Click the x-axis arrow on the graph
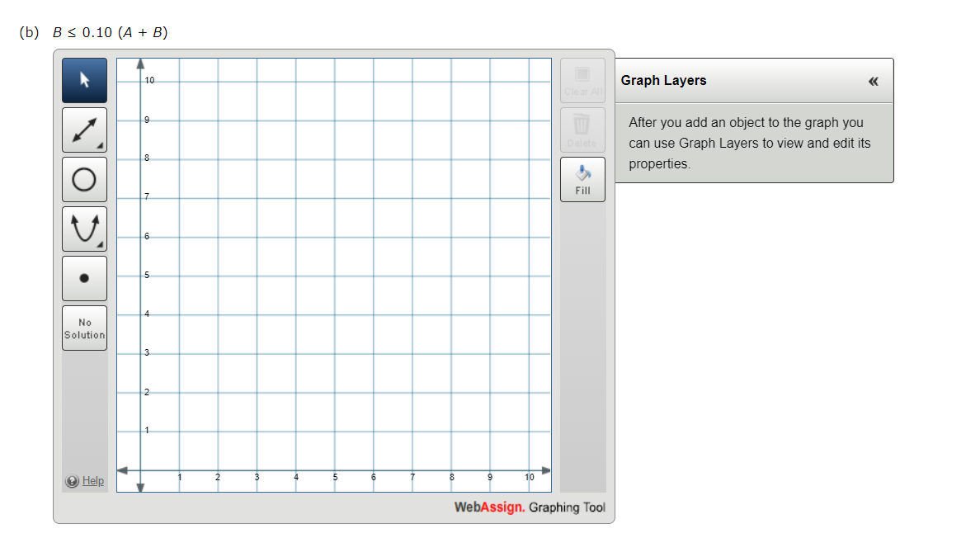Image resolution: width=980 pixels, height=557 pixels. coord(544,470)
